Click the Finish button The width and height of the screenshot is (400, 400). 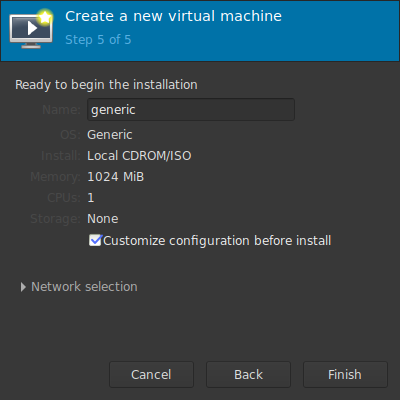tap(345, 374)
